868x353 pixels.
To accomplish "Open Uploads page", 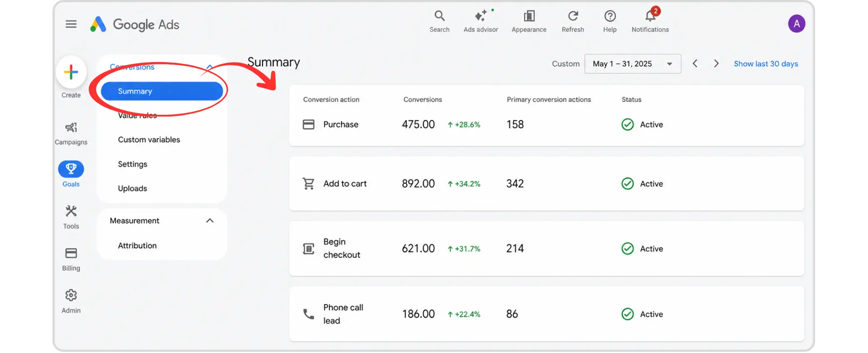I will point(132,189).
